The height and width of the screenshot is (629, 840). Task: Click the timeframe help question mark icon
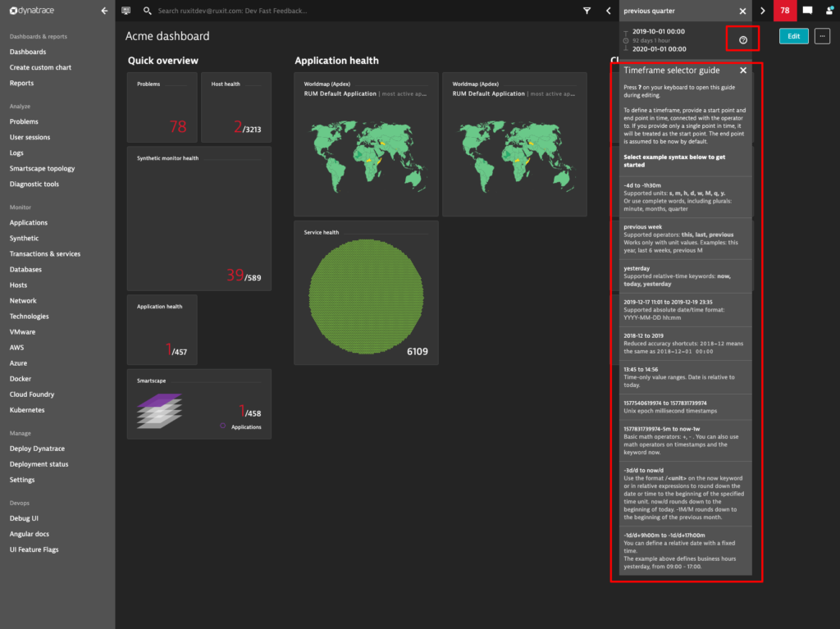coord(743,39)
